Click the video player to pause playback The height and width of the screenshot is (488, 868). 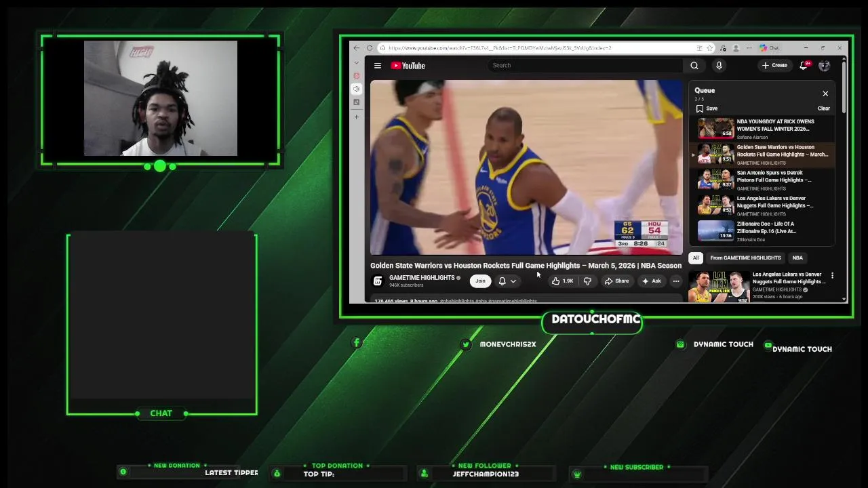526,167
